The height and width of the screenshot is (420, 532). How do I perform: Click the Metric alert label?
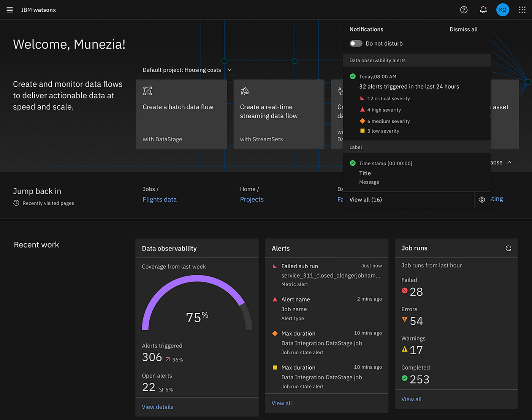point(294,284)
